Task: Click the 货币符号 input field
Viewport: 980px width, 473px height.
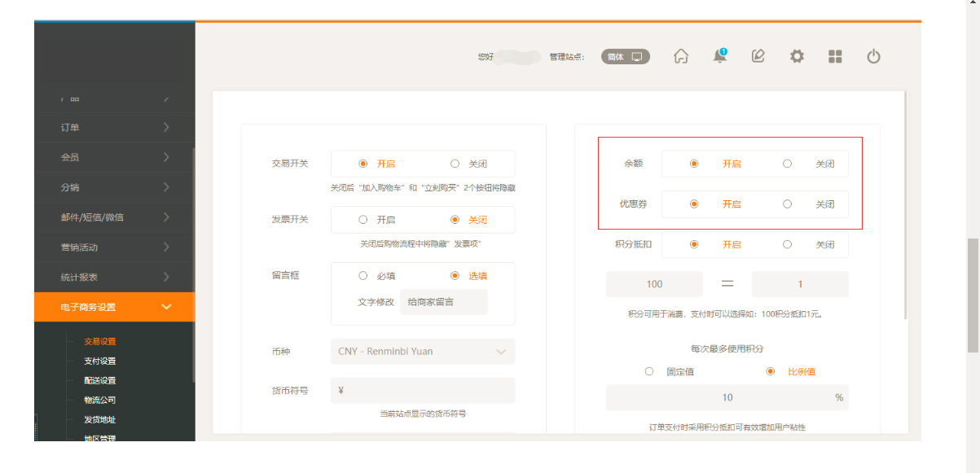Action: (423, 391)
